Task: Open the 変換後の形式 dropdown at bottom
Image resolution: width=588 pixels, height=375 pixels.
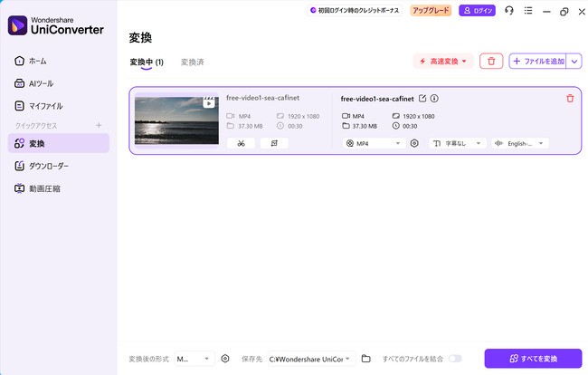Action: 194,359
